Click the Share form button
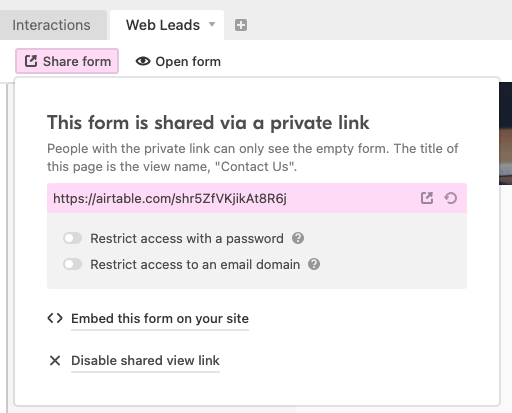The height and width of the screenshot is (413, 512). (x=67, y=61)
